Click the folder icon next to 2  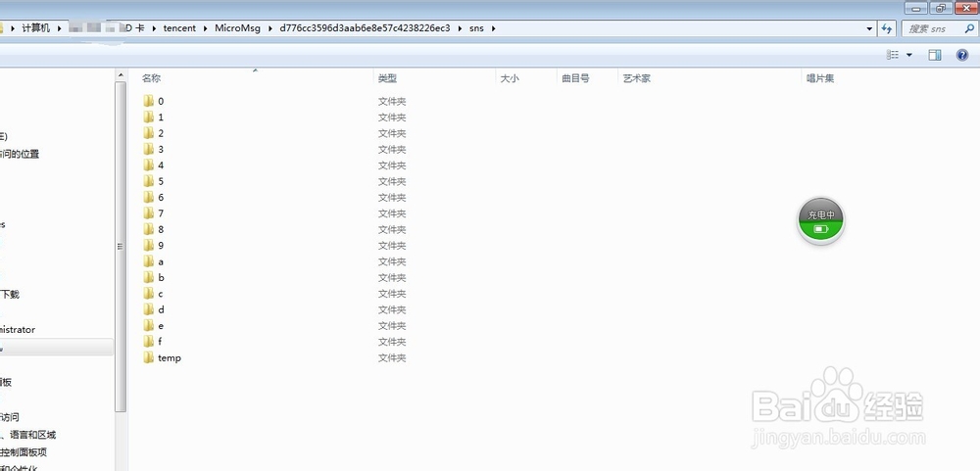coord(148,133)
